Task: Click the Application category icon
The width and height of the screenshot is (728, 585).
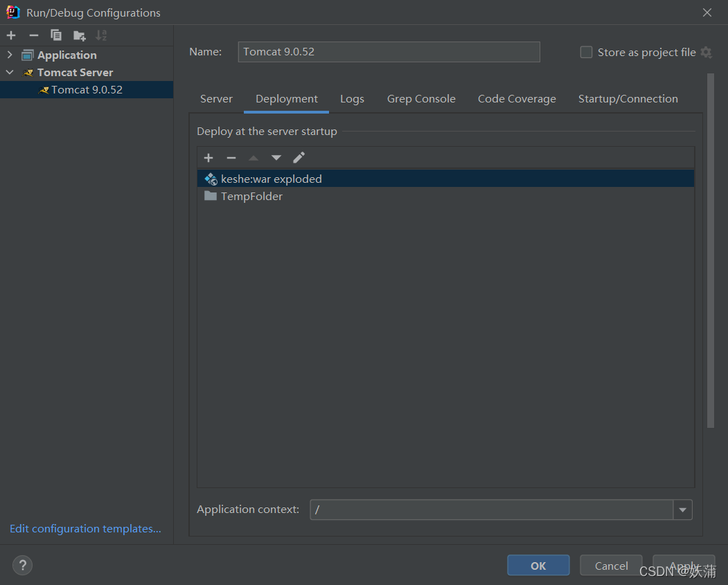Action: (28, 55)
